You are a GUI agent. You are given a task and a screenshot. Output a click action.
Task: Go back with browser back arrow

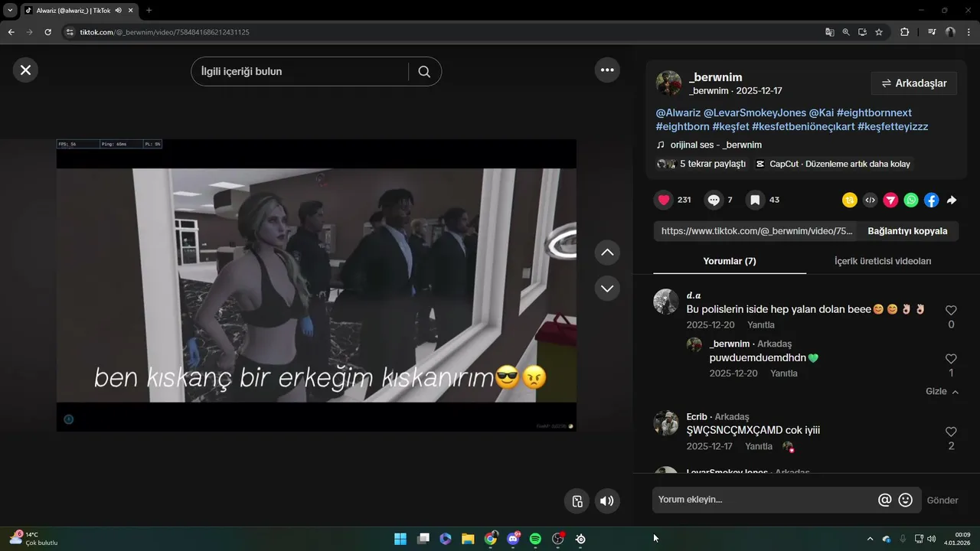(x=11, y=32)
